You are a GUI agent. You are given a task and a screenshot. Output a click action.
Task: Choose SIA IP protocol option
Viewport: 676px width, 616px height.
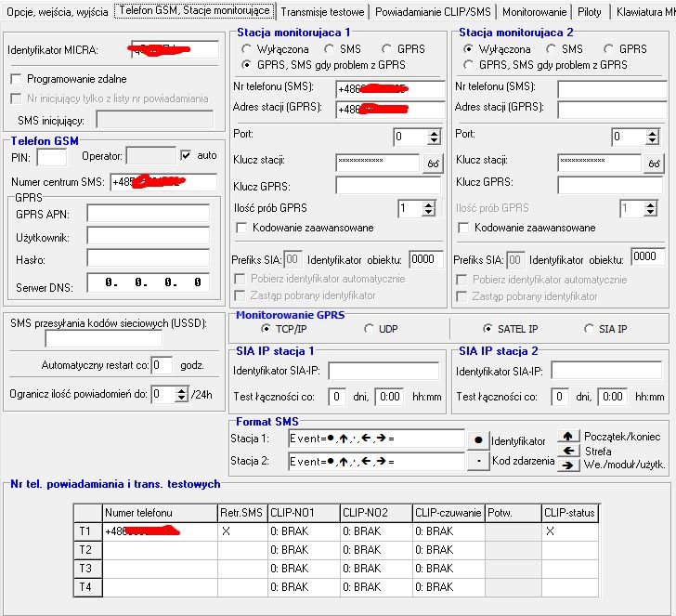coord(589,329)
